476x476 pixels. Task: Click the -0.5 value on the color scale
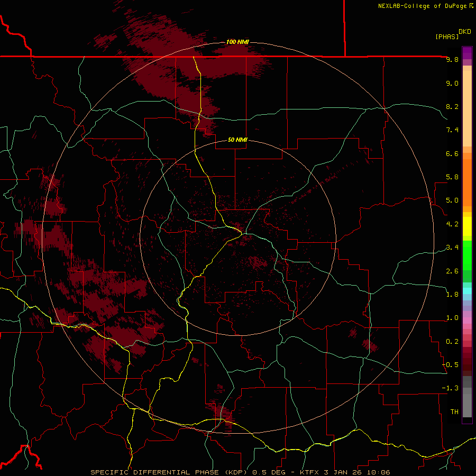coord(450,365)
